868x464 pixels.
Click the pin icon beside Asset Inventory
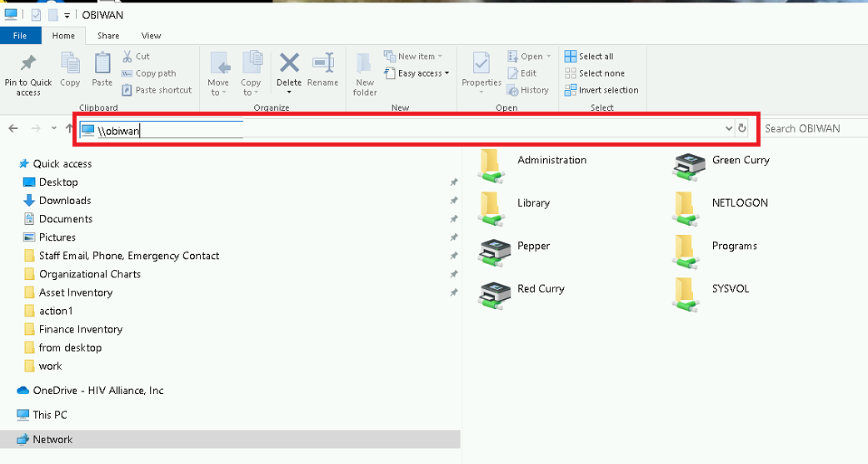coord(454,292)
